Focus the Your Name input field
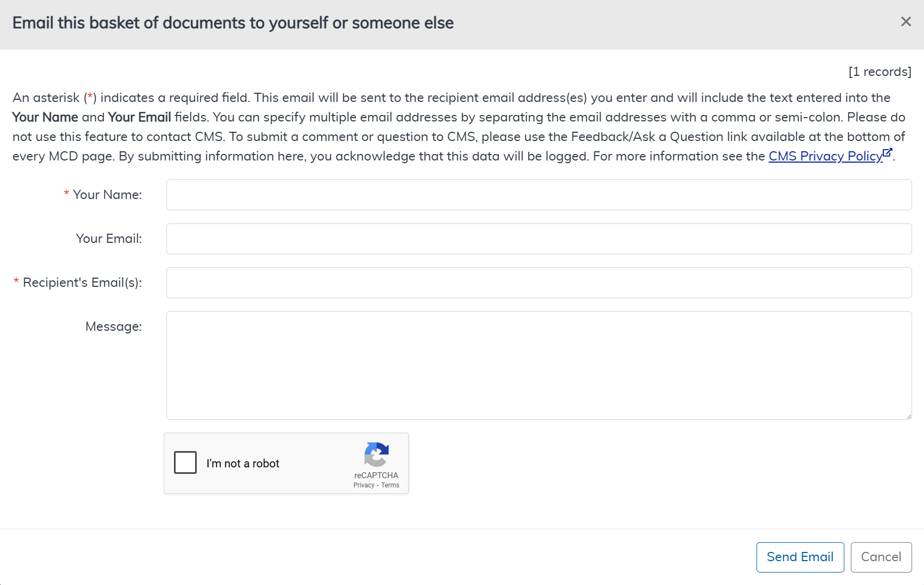 [x=539, y=195]
